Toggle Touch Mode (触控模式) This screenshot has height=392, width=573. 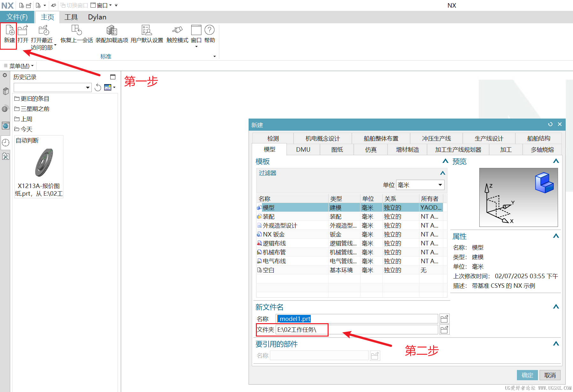[x=177, y=31]
